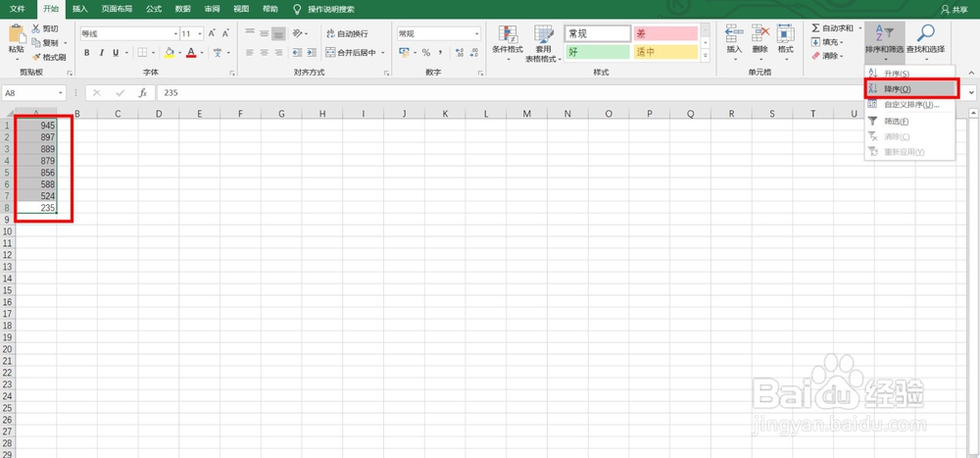Open the font name dropdown (等线)
This screenshot has height=458, width=980.
[175, 33]
